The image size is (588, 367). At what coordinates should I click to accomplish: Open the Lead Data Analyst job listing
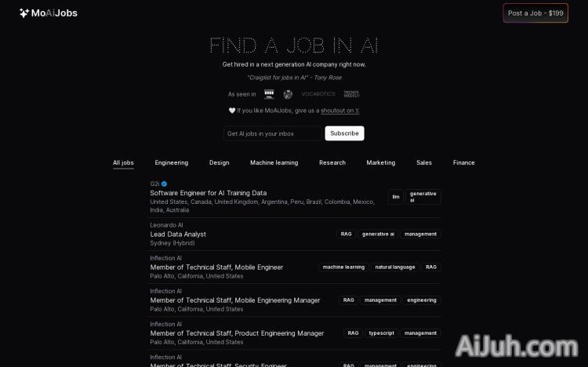tap(178, 234)
